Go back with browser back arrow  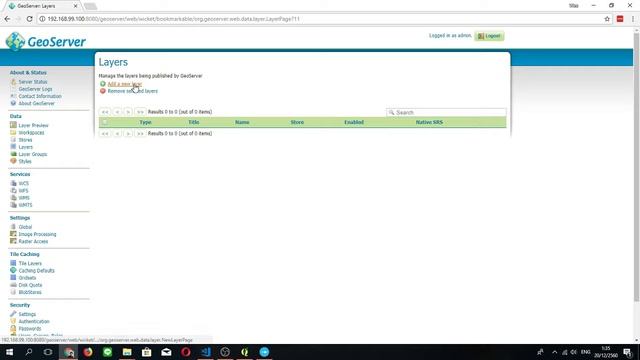coord(7,19)
